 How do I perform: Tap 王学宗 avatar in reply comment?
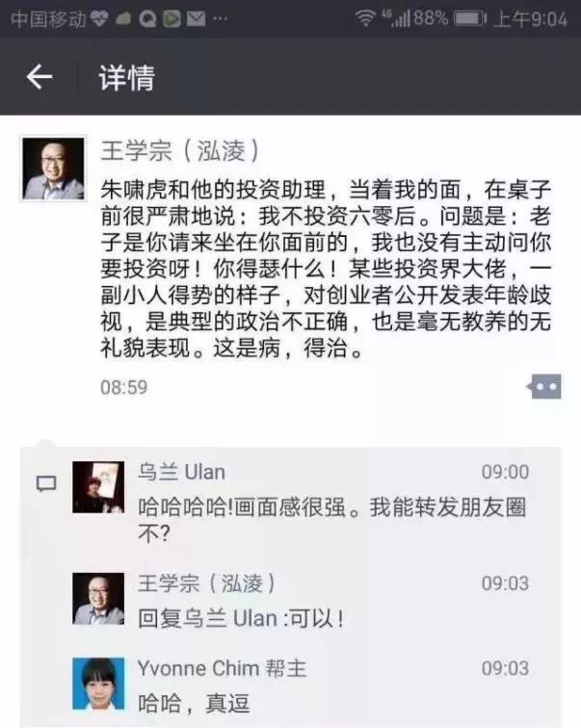coord(98,599)
